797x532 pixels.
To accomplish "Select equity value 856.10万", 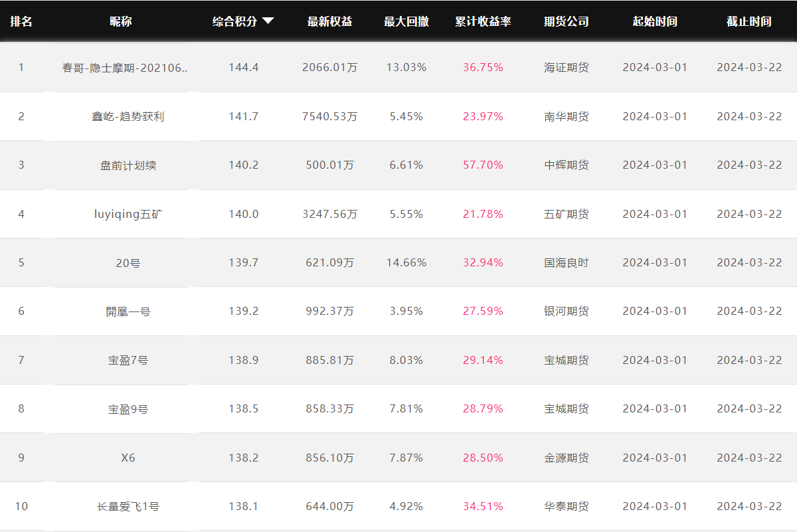I will point(330,458).
